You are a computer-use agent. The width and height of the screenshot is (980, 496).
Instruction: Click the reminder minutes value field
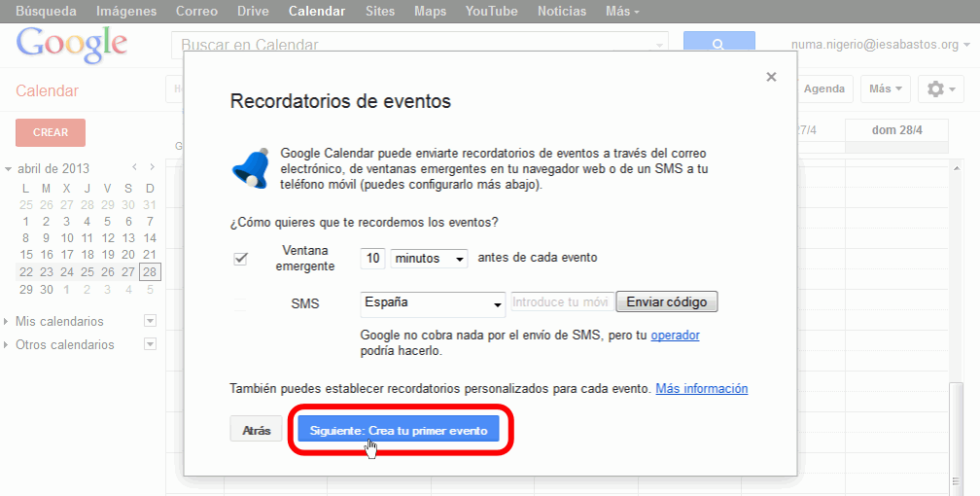[373, 259]
